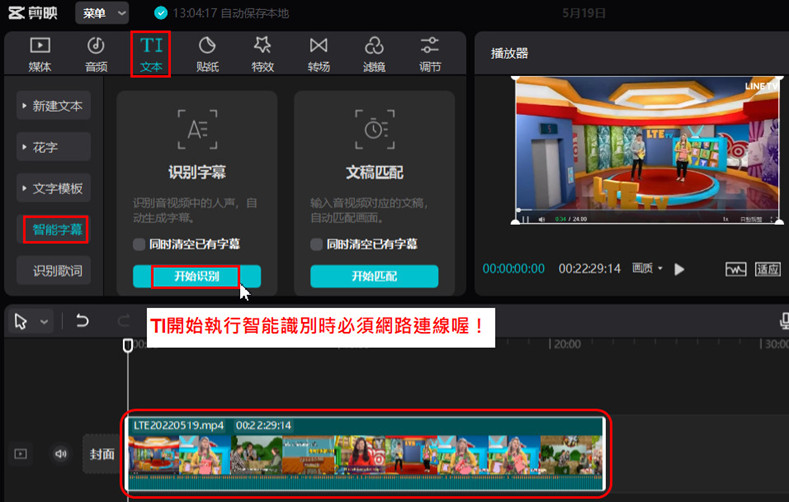789x502 pixels.
Task: Click the 开始识别 button
Action: point(196,276)
